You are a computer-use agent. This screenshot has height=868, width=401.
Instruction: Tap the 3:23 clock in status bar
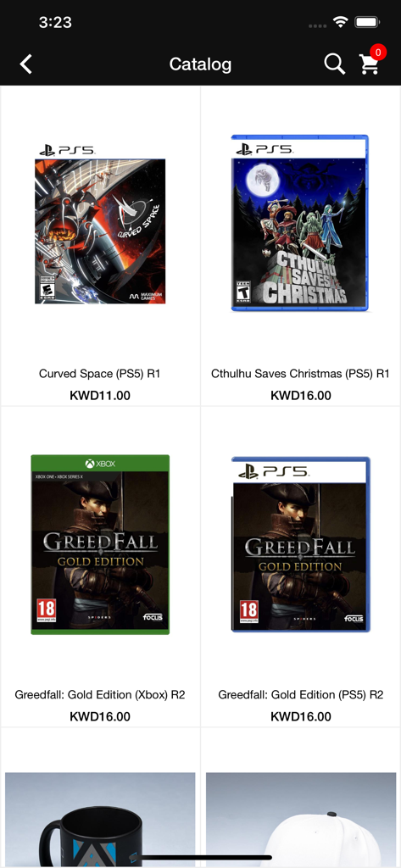point(55,22)
